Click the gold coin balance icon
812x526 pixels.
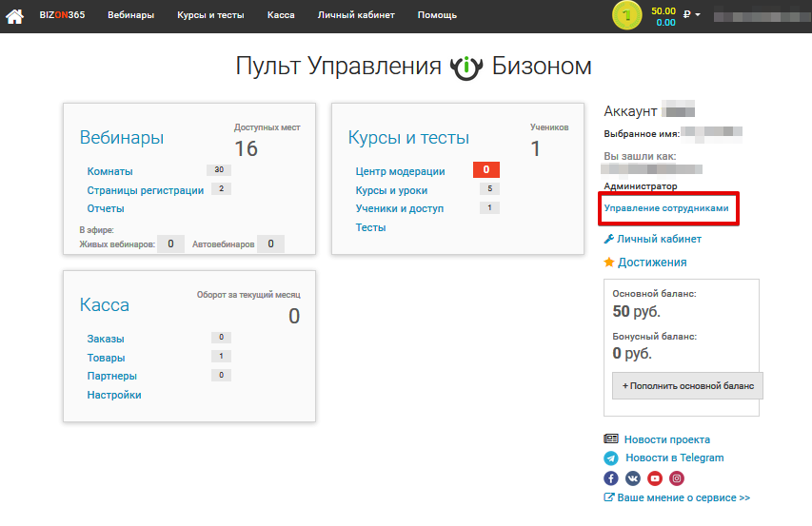click(x=627, y=15)
